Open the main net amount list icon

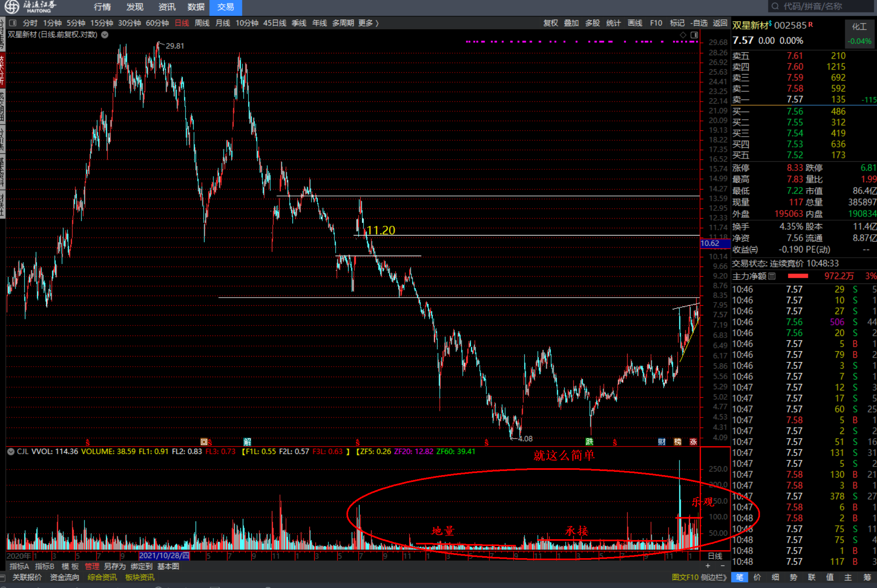772,276
